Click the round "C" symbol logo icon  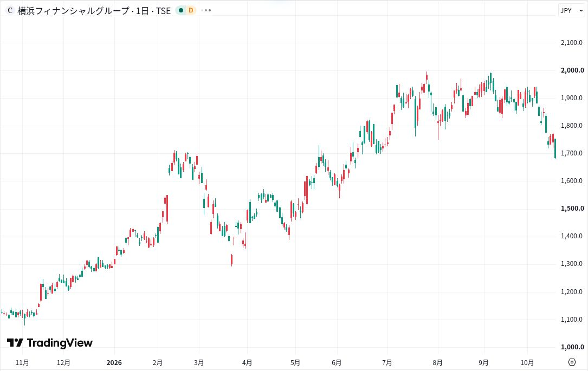[10, 10]
